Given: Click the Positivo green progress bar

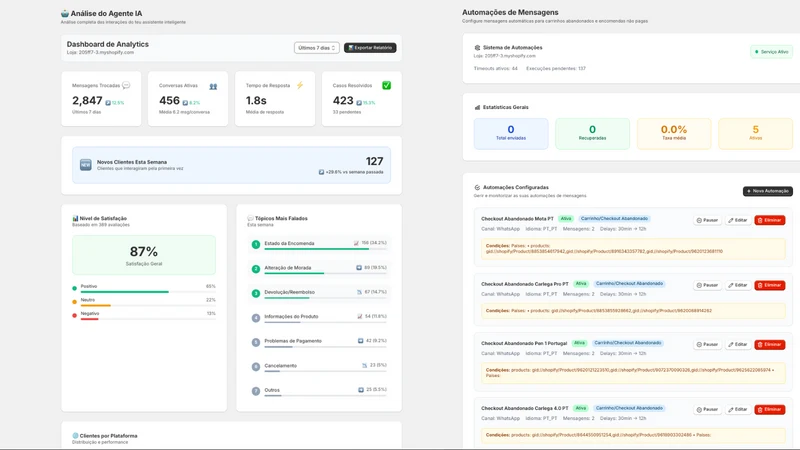Looking at the screenshot, I should [124, 292].
